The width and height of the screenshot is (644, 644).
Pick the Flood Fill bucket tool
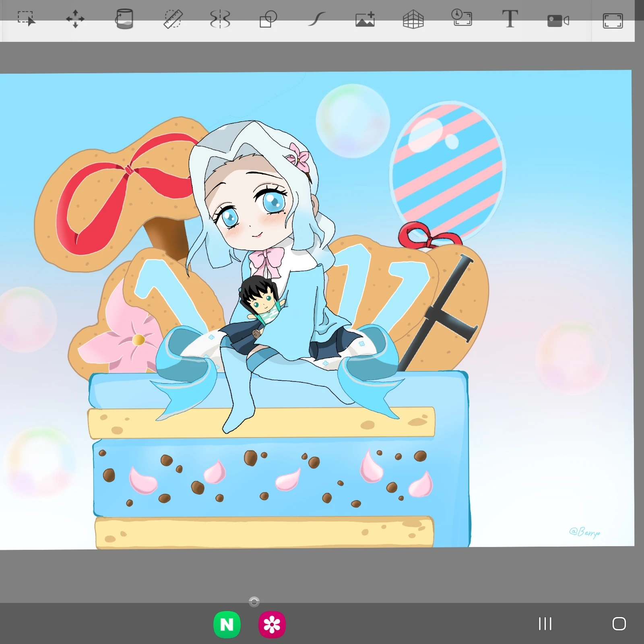tap(124, 19)
